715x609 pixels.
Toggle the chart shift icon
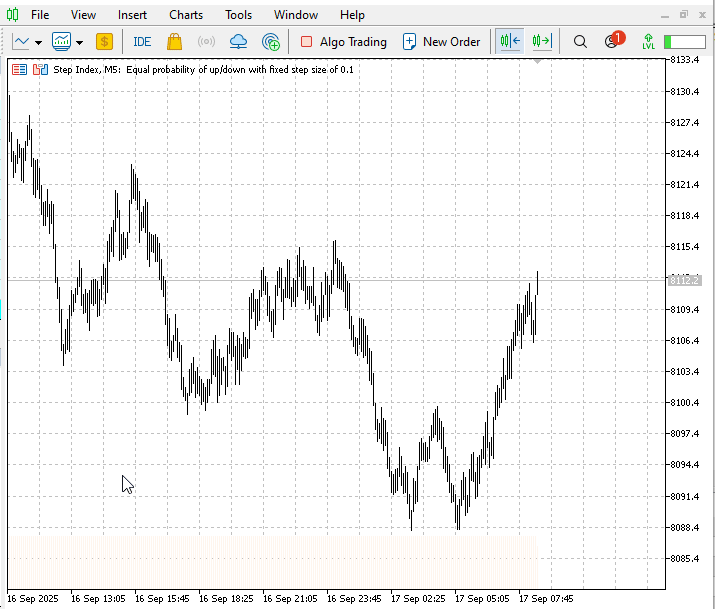510,41
